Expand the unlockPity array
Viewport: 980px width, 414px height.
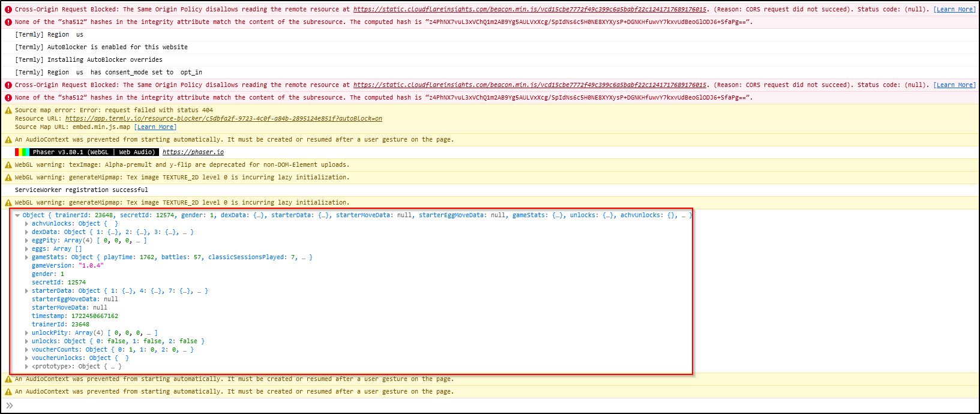tap(26, 333)
